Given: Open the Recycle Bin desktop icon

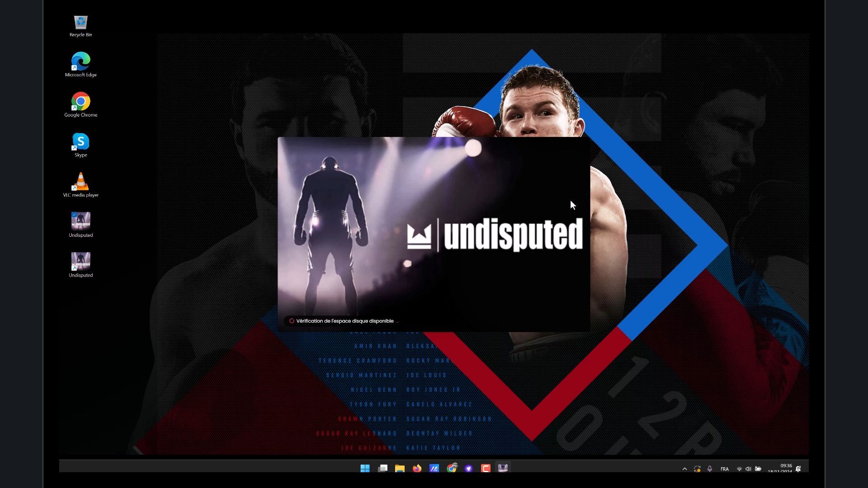Looking at the screenshot, I should (80, 26).
